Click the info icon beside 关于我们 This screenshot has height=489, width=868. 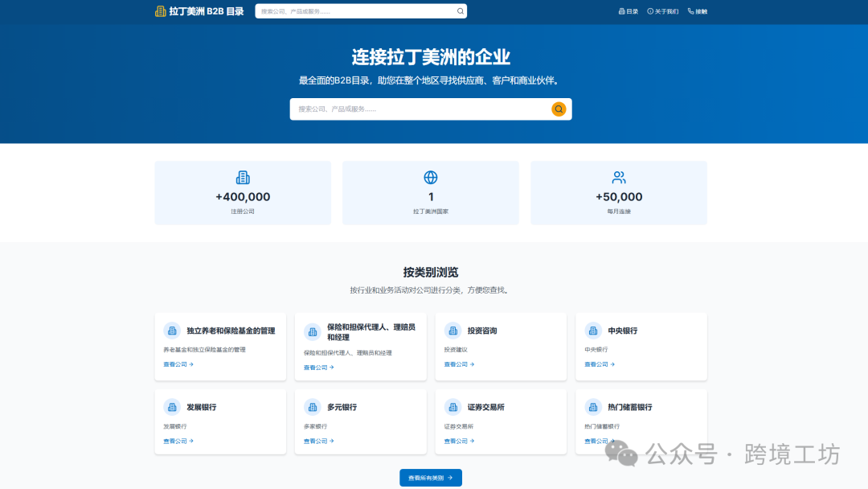(x=650, y=10)
